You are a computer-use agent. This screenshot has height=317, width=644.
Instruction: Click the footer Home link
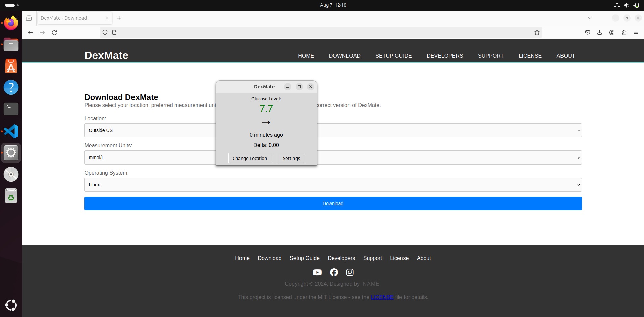[x=242, y=258]
